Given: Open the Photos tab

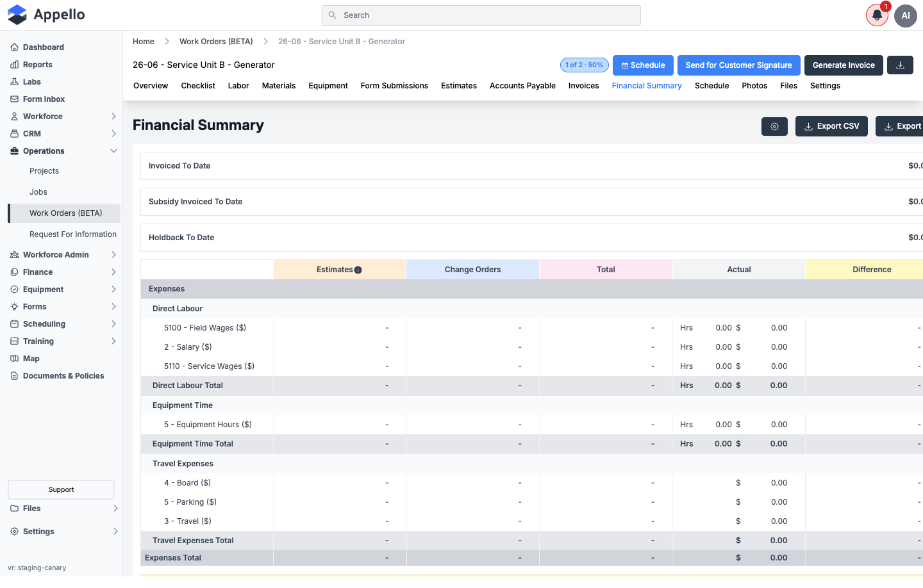Looking at the screenshot, I should (754, 86).
